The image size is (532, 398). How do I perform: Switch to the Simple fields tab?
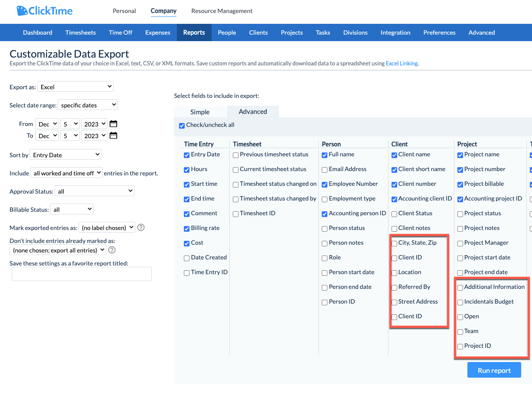click(200, 111)
